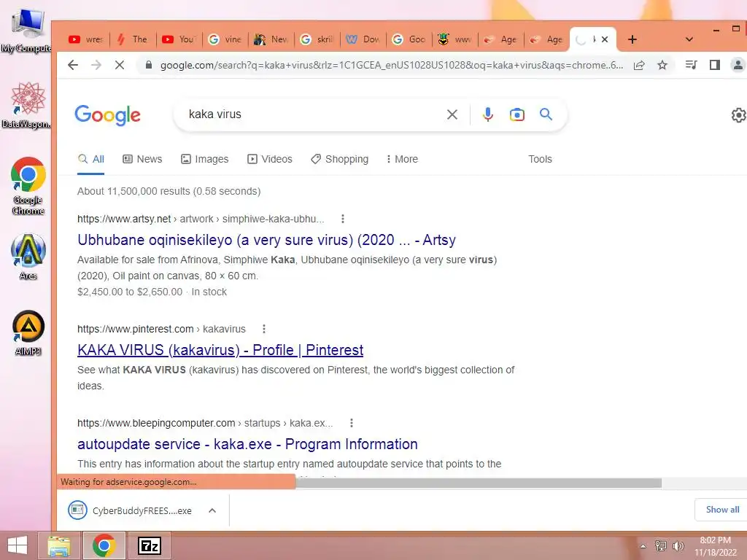Search by image with camera icon
The image size is (747, 560).
coord(517,114)
